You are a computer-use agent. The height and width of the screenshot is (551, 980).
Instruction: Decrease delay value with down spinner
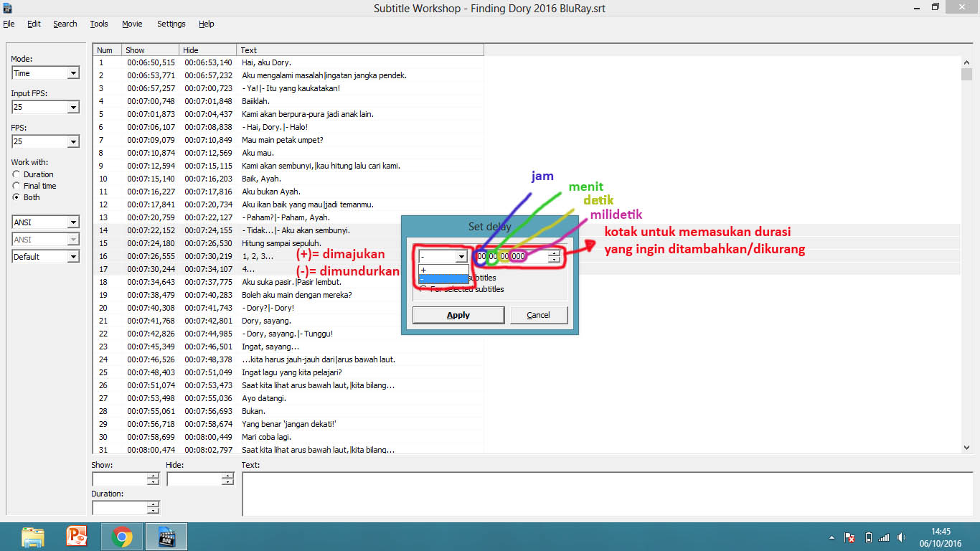(x=554, y=260)
